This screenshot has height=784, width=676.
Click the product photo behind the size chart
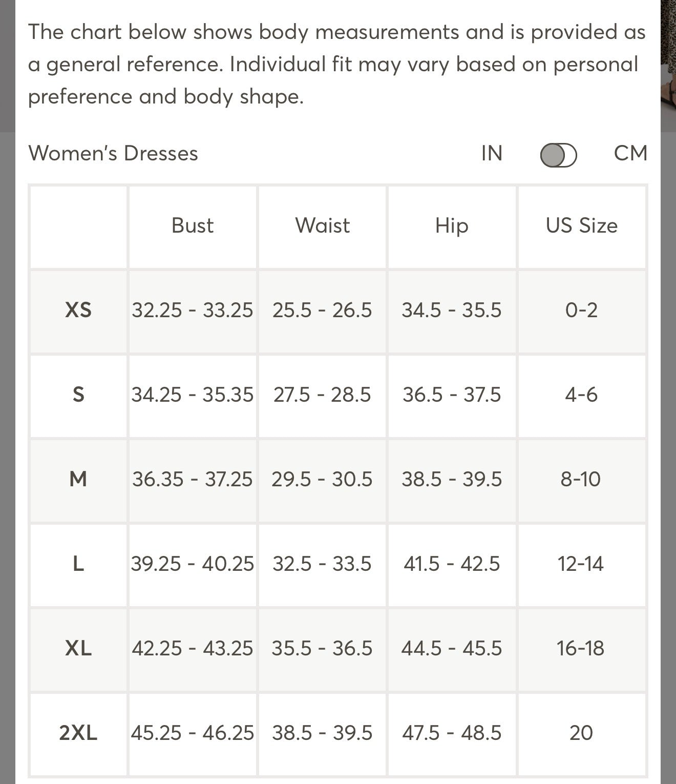click(668, 66)
